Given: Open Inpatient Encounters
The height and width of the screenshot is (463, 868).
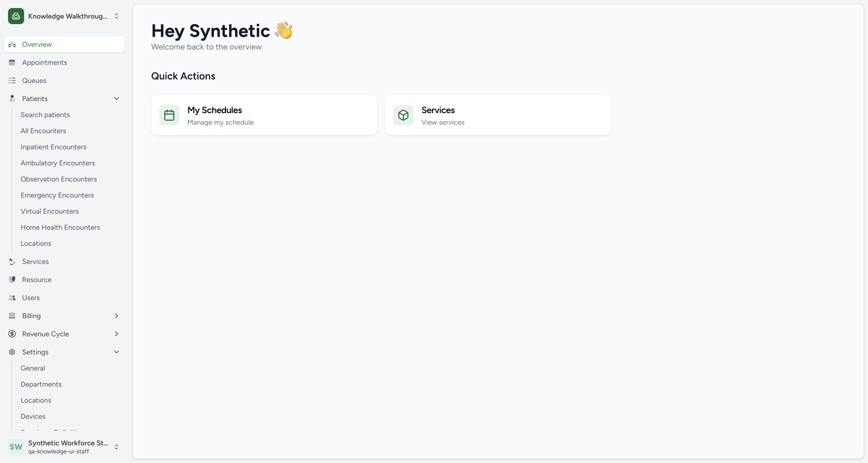Looking at the screenshot, I should coord(53,147).
